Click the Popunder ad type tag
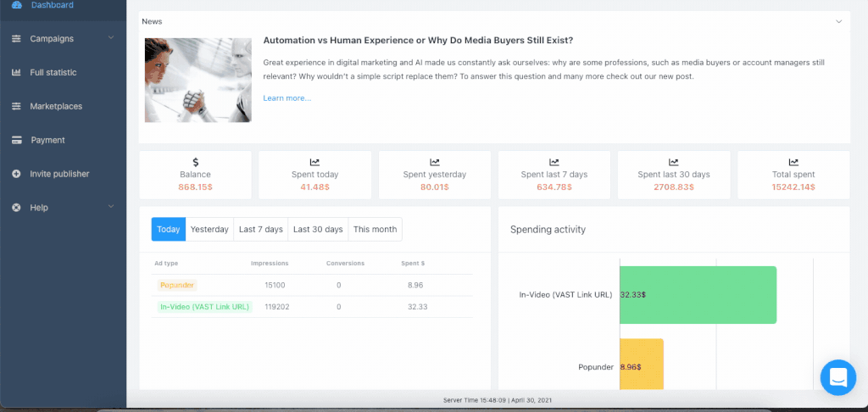 [177, 285]
